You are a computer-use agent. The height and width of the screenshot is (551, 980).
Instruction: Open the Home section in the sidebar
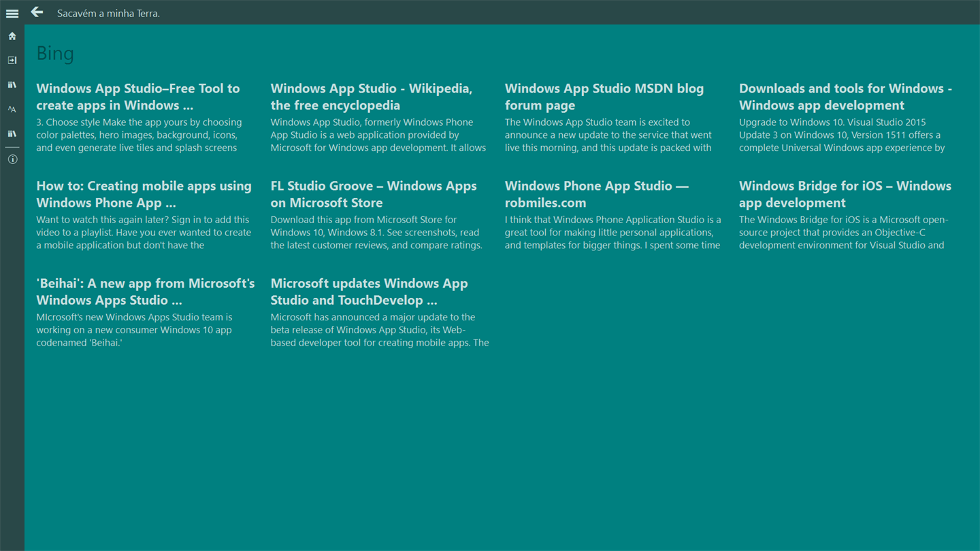12,36
